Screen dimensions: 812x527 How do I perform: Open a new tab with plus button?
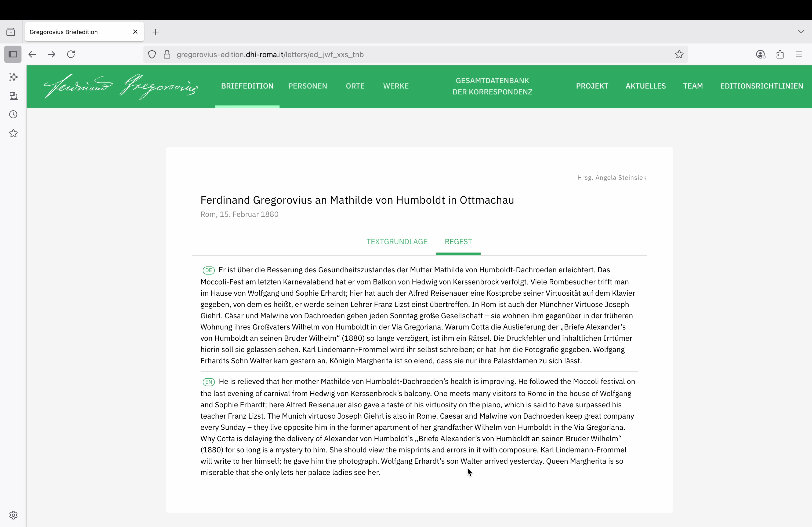point(155,32)
